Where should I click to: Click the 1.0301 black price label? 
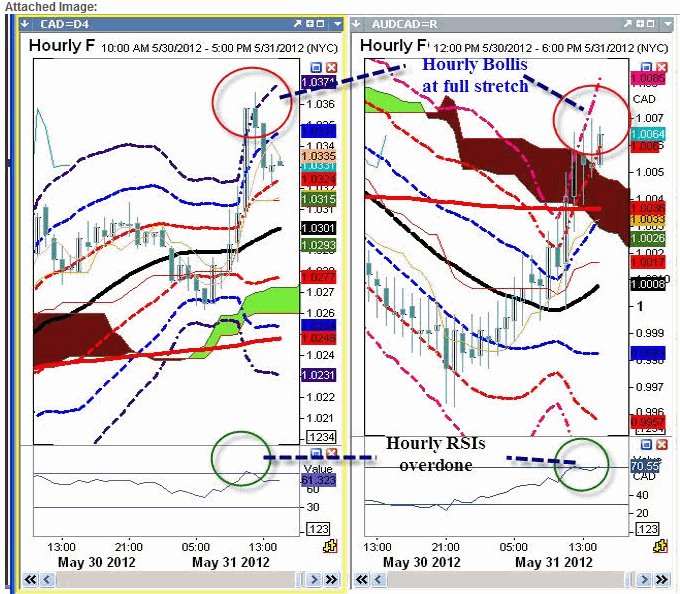pyautogui.click(x=318, y=228)
